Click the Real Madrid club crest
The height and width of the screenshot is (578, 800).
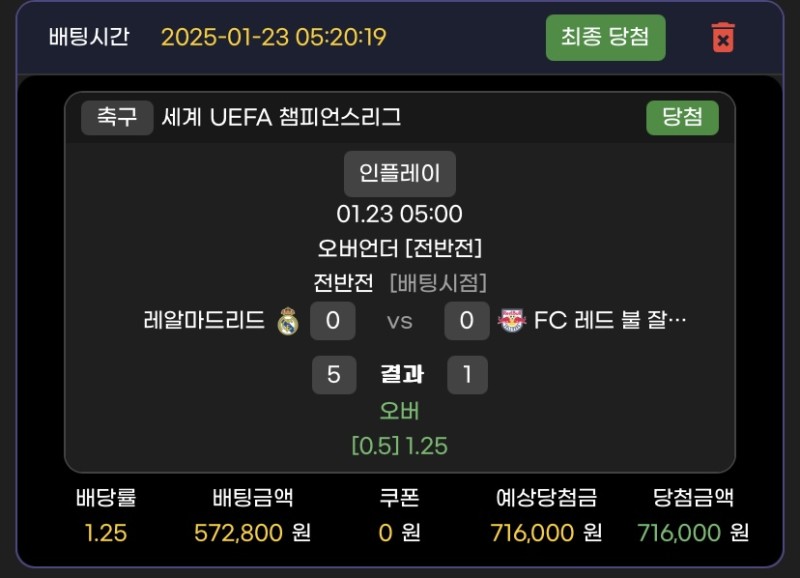point(287,321)
